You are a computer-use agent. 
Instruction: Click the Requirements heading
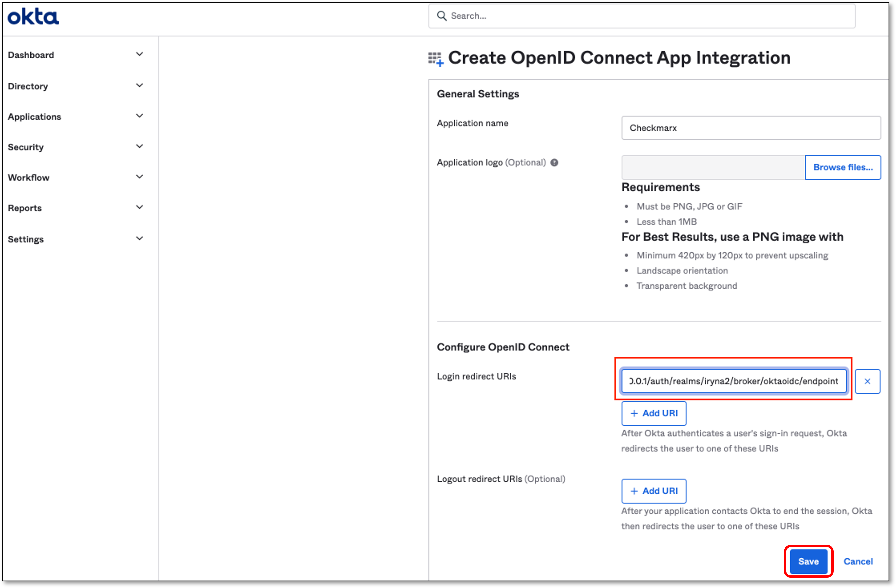661,187
